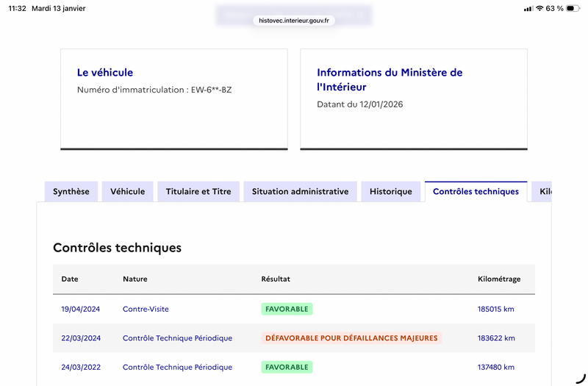Viewport: 588px width, 386px height.
Task: Open the partially visible Kilométrage tab
Action: pyautogui.click(x=542, y=192)
